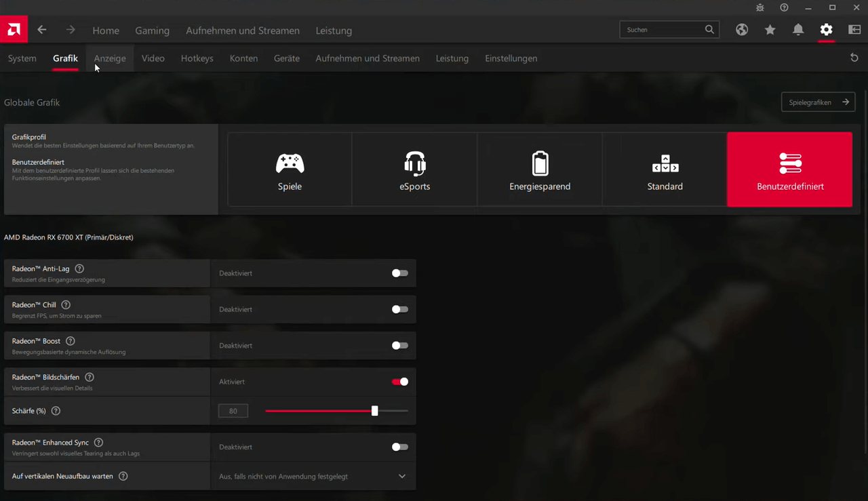Click the search magnifier icon
Viewport: 868px width, 501px height.
[709, 29]
